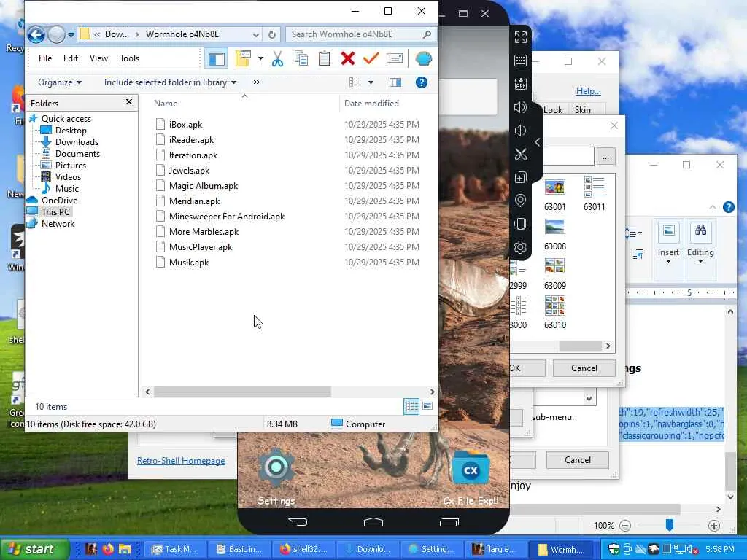Click the emulator install APK icon

tap(521, 84)
